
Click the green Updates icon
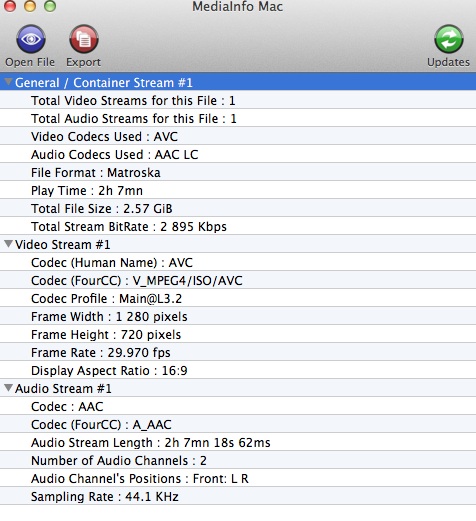pos(449,39)
